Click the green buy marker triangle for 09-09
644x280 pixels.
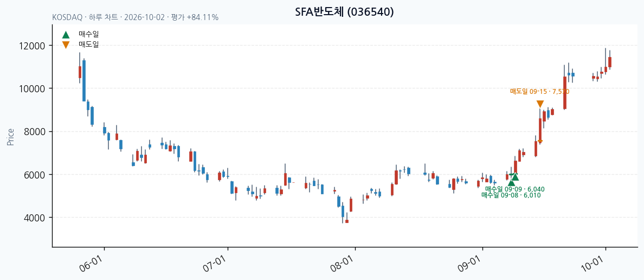(515, 177)
